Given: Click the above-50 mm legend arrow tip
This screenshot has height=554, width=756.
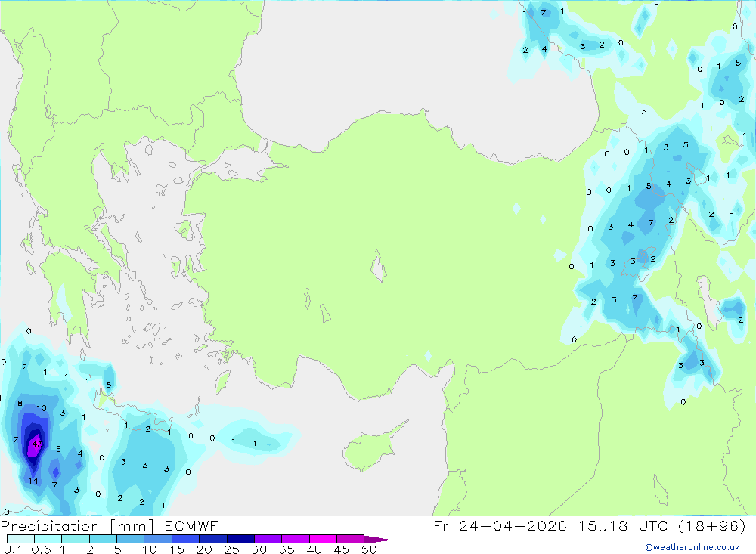Looking at the screenshot, I should pos(377,540).
